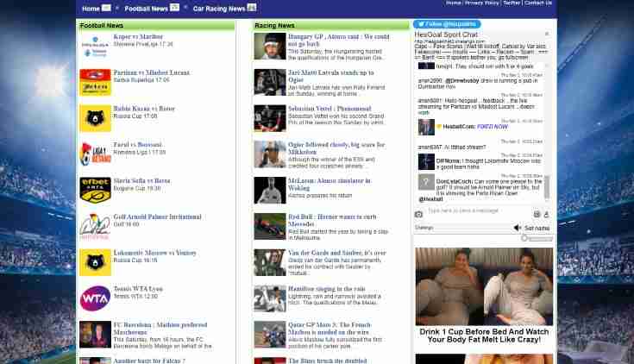Image resolution: width=634 pixels, height=364 pixels.
Task: Click Hungary GP Alonso article thumbnail
Action: coord(270,46)
